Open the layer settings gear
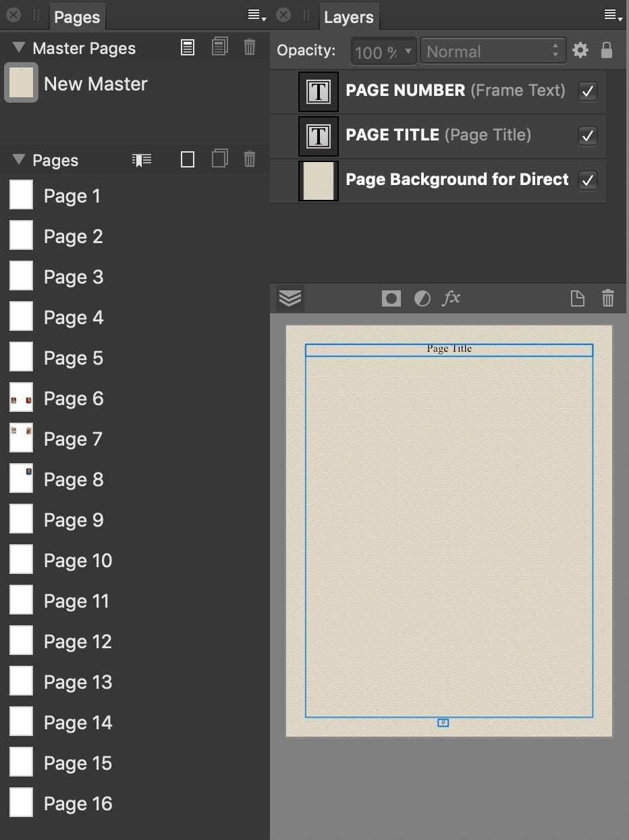The image size is (629, 840). [580, 49]
